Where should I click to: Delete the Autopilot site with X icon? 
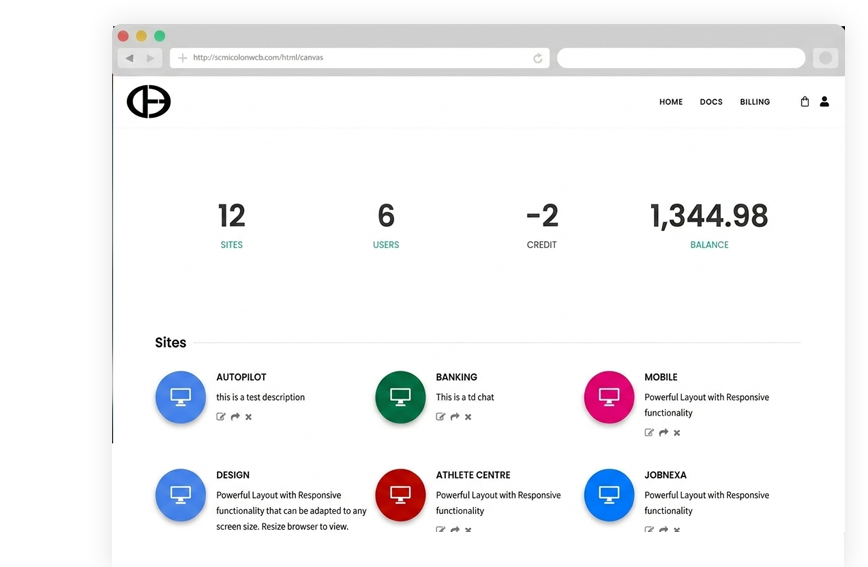(x=248, y=417)
